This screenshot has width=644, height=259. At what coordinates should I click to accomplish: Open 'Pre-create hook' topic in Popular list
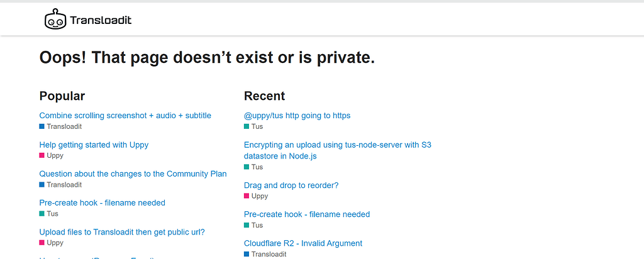coord(102,203)
